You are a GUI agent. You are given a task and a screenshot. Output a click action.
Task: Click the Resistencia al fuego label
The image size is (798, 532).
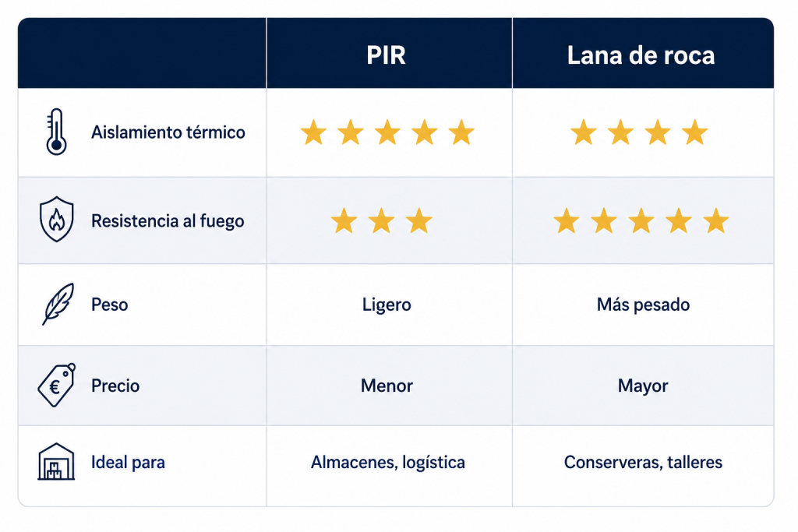click(x=168, y=220)
